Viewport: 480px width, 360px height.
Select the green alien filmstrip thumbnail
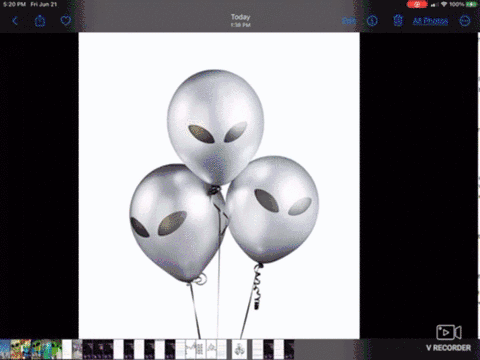(57, 349)
